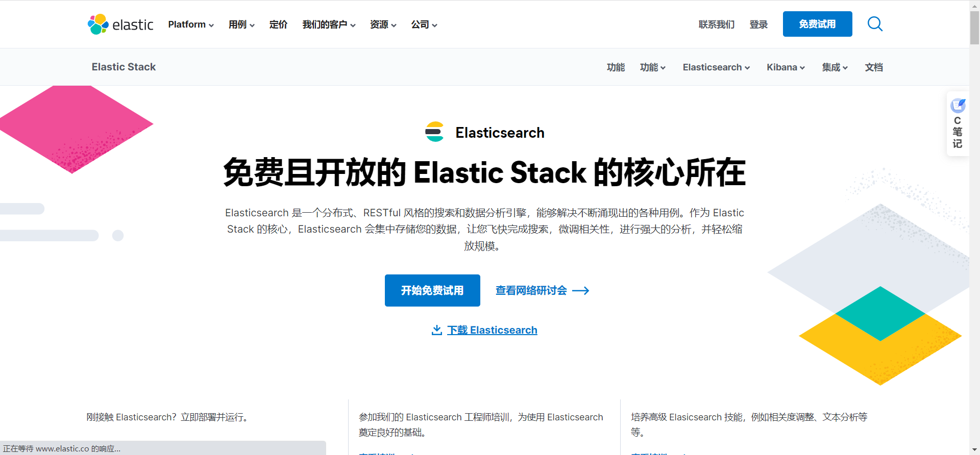Click the vertical scrollbar thumb
980x455 pixels.
(974, 27)
